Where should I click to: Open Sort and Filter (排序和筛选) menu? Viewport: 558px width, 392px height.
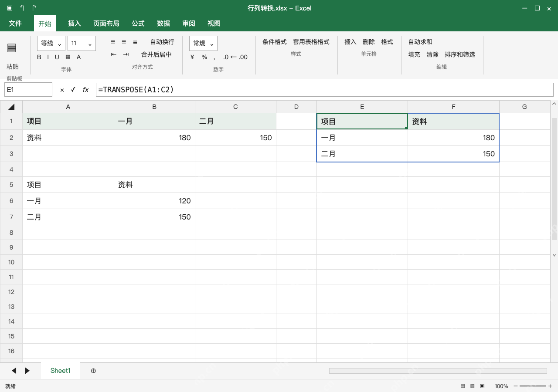point(460,54)
